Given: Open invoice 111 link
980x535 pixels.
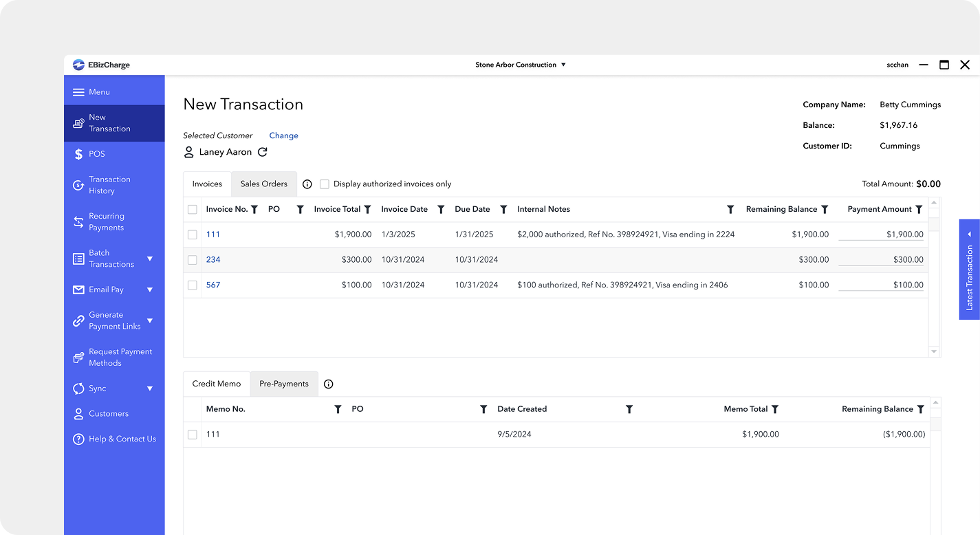Looking at the screenshot, I should click(x=213, y=234).
